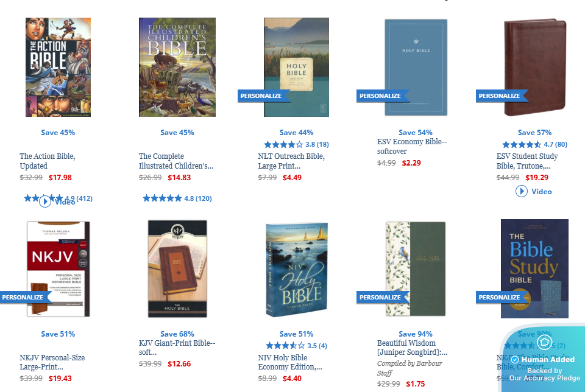Click the Video play icon under ESV Student Study Bible
This screenshot has height=392, width=585.
tap(522, 191)
